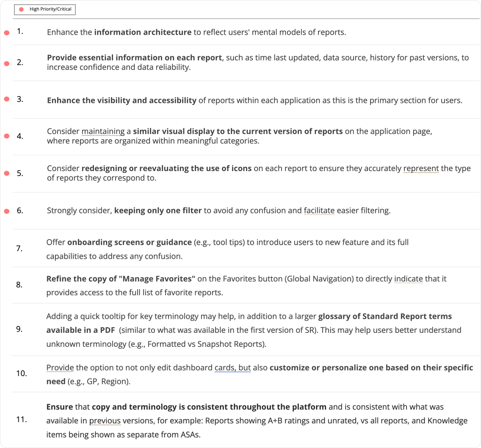Select the red priority dot beside item 2
The width and height of the screenshot is (481, 448).
[x=7, y=64]
